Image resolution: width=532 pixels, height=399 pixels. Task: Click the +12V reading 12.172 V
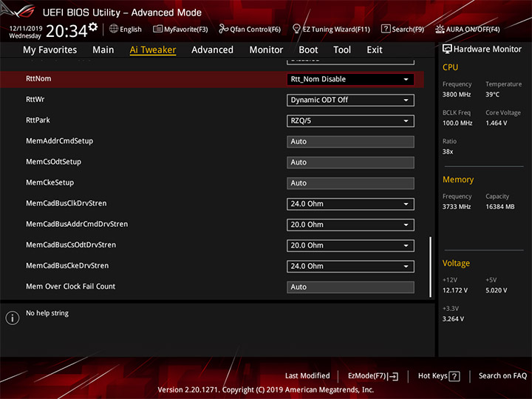pos(454,290)
